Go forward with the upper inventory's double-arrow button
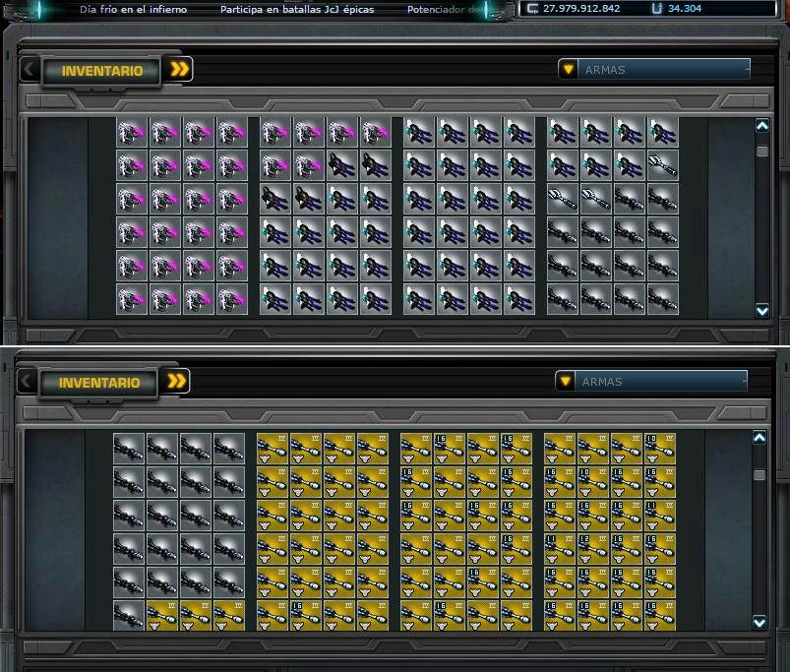Viewport: 790px width, 672px height. pos(179,69)
